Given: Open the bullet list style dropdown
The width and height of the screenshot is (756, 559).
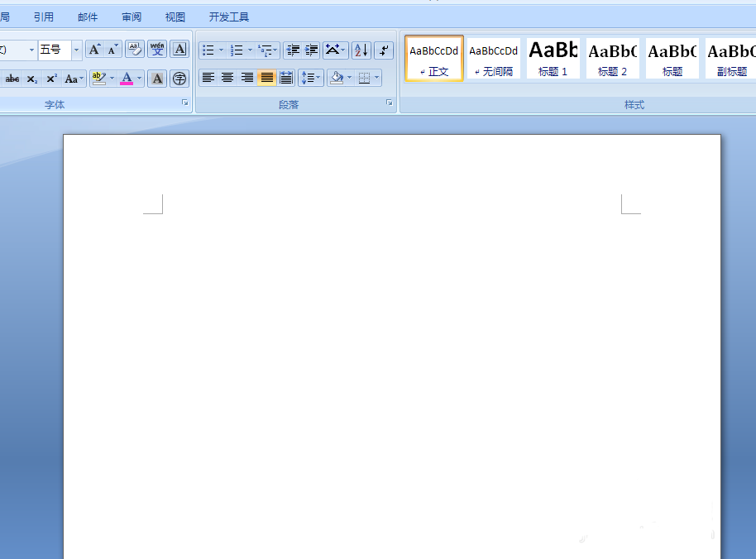Looking at the screenshot, I should pyautogui.click(x=221, y=50).
